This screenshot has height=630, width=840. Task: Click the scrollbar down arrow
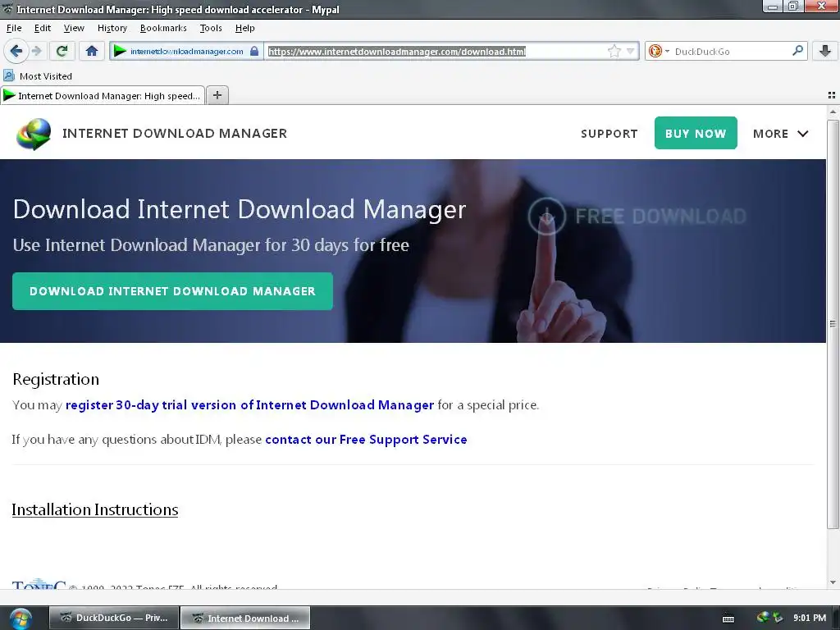(833, 582)
